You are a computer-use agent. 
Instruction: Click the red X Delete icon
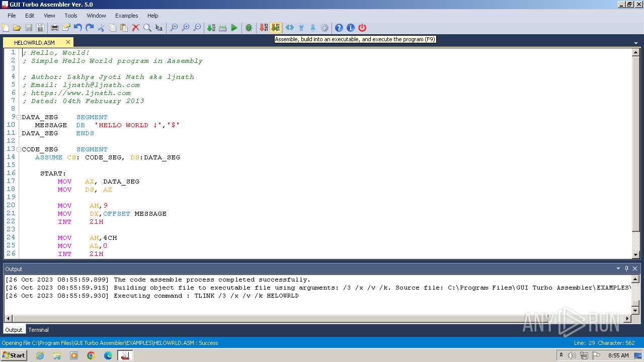[x=135, y=28]
